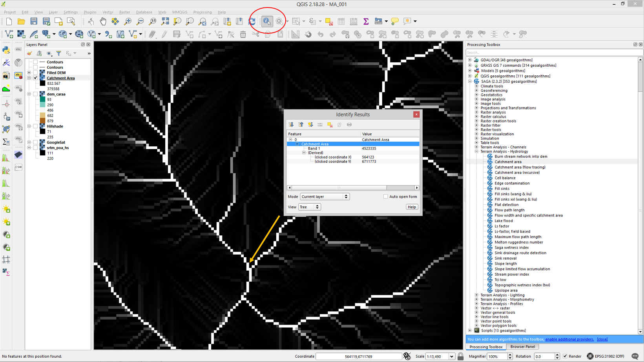Tick the Auto open form checkbox

tap(385, 196)
